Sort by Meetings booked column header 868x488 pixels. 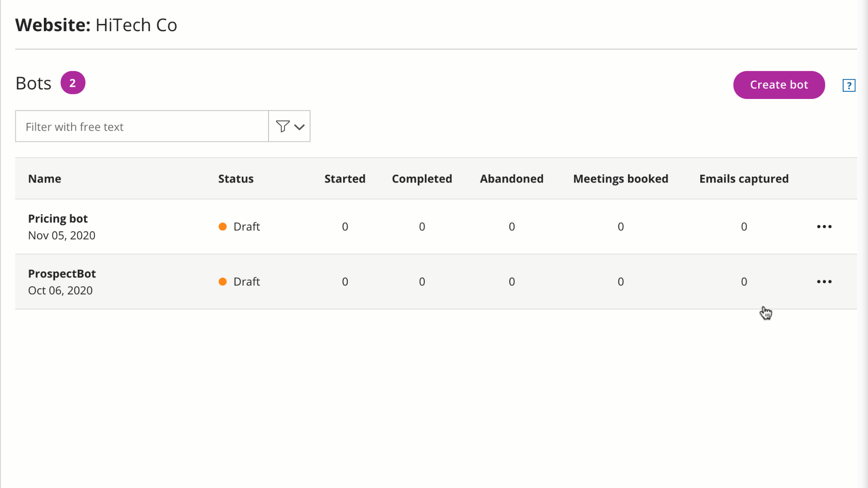click(620, 178)
